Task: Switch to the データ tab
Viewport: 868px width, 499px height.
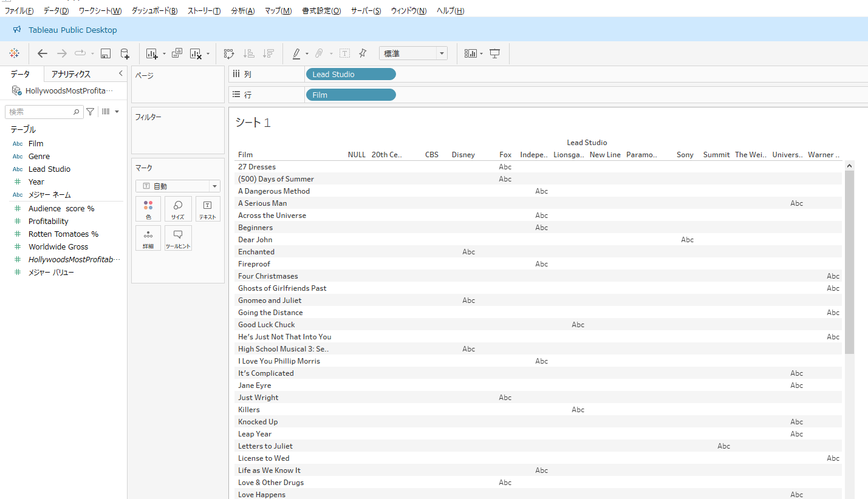Action: coord(20,74)
